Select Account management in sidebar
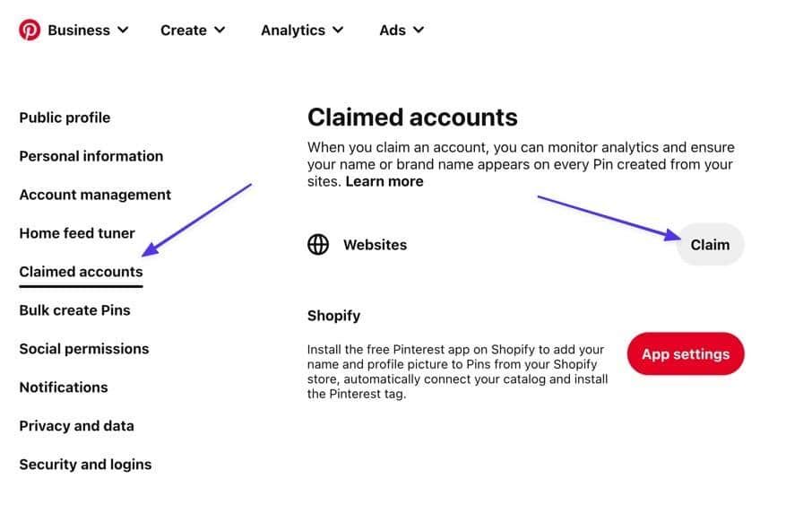812x505 pixels. point(95,195)
